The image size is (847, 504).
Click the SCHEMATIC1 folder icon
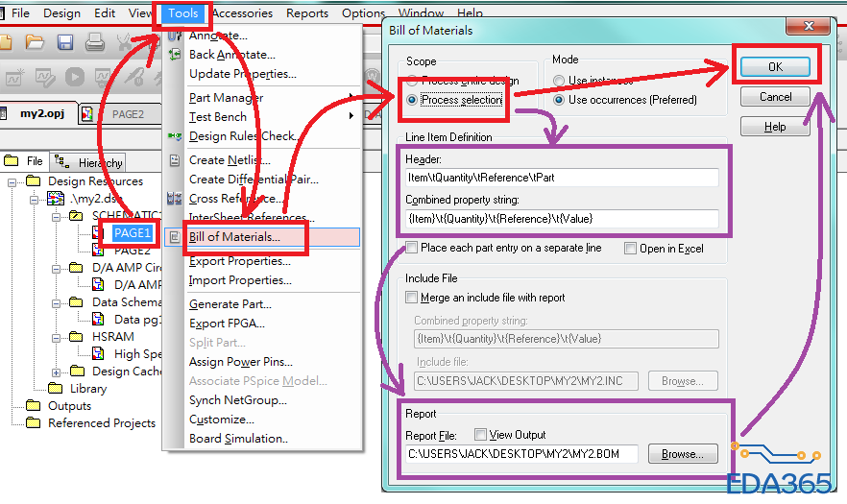click(x=76, y=216)
